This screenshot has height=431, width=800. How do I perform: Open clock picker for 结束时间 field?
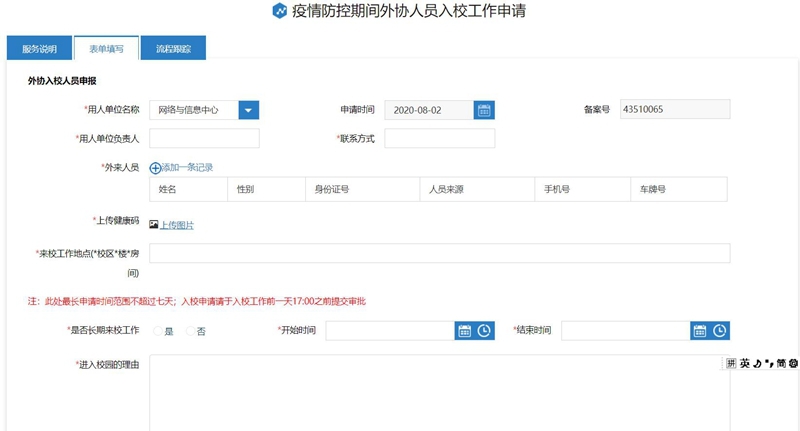pos(720,331)
